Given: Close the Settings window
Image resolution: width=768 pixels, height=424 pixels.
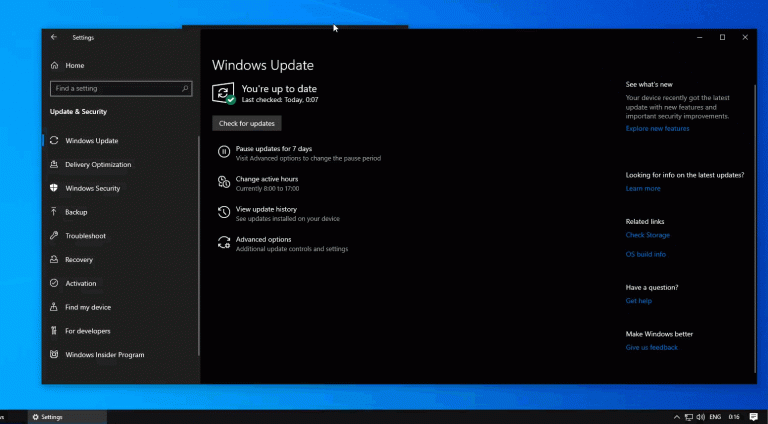Looking at the screenshot, I should (745, 37).
